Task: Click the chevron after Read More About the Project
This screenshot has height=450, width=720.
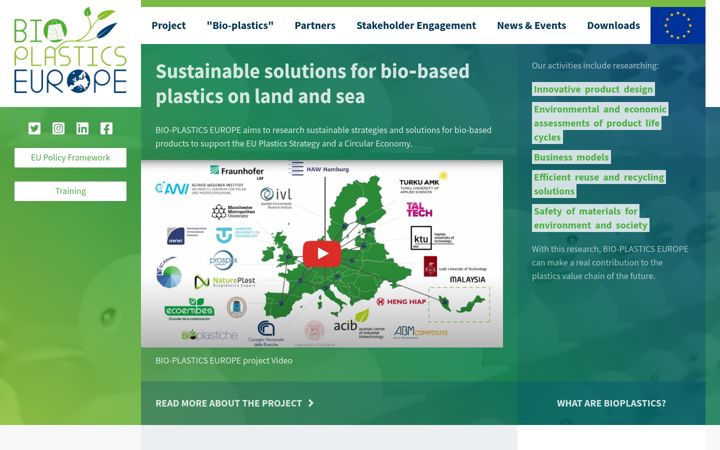Action: [x=311, y=403]
